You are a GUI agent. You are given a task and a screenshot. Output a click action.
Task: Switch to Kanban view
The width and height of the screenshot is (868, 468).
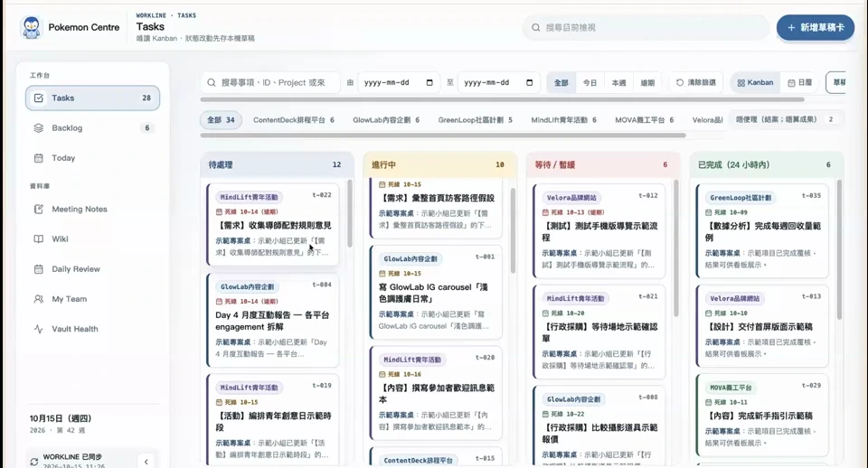tap(755, 82)
